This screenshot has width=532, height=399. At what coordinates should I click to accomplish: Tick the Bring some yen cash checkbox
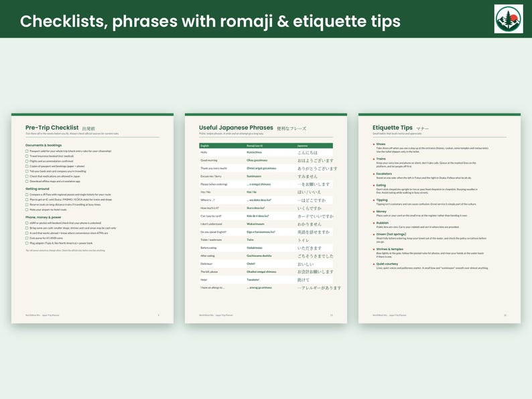point(27,228)
